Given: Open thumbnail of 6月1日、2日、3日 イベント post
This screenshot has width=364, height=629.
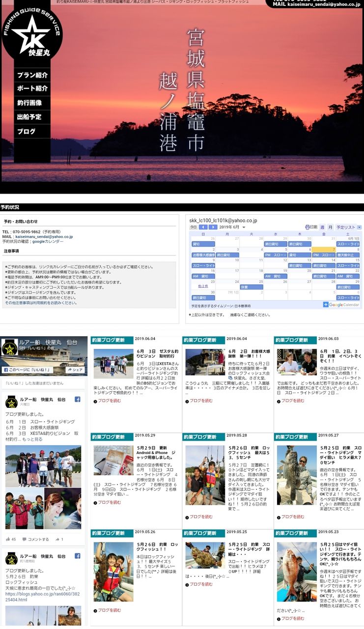Looking at the screenshot, I should 297,362.
